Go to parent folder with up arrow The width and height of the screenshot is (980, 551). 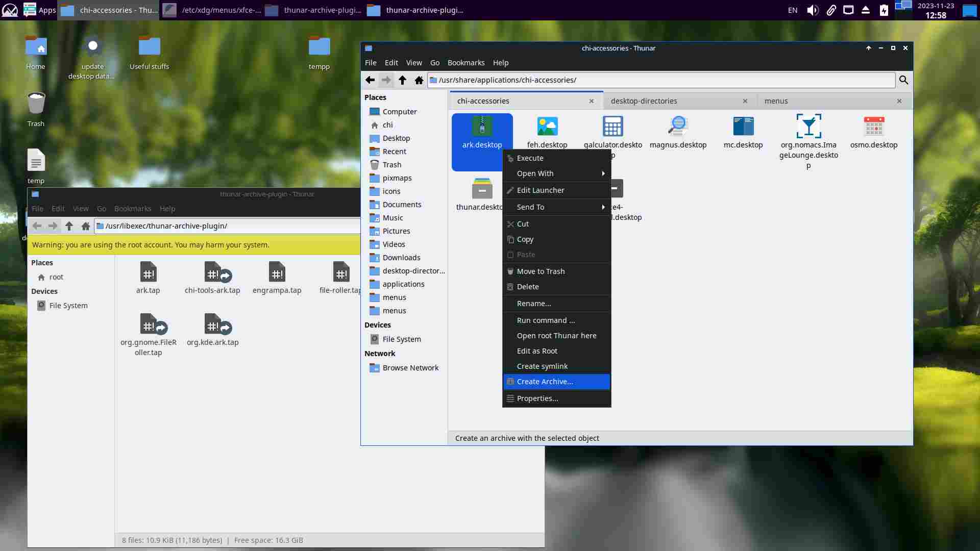402,80
